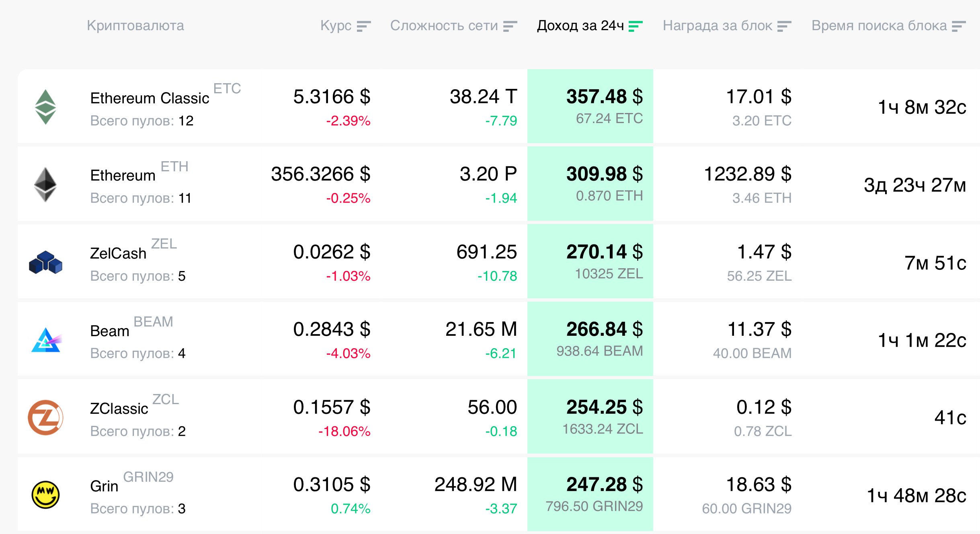Click the ZCL ticker label

[x=166, y=399]
